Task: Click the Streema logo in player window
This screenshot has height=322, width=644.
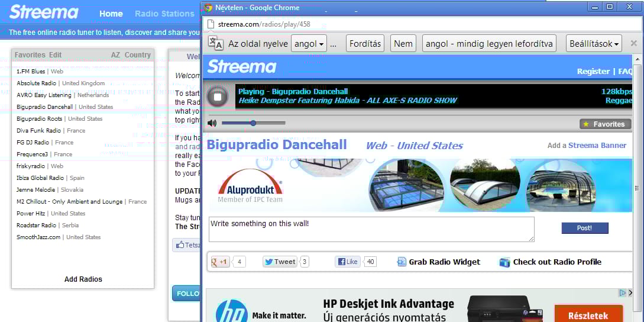Action: tap(241, 67)
